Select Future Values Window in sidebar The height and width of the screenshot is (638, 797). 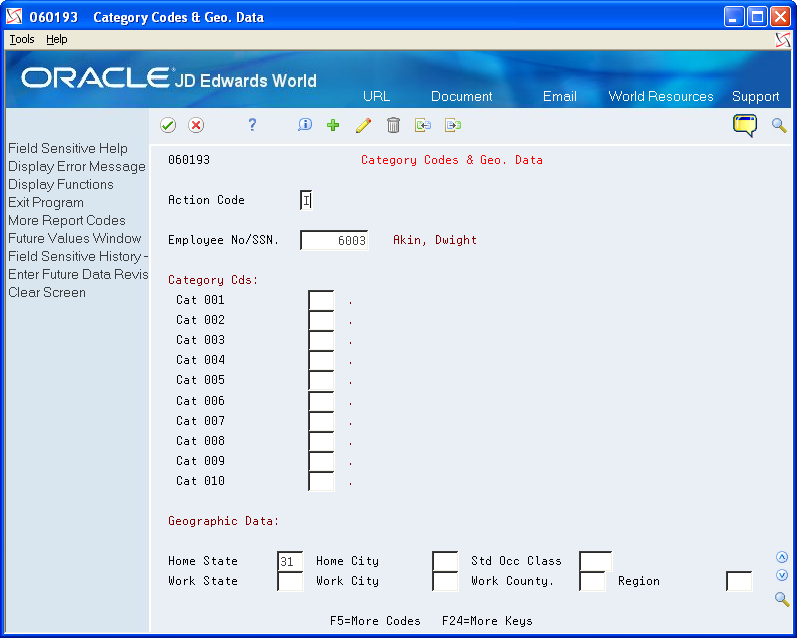point(75,238)
